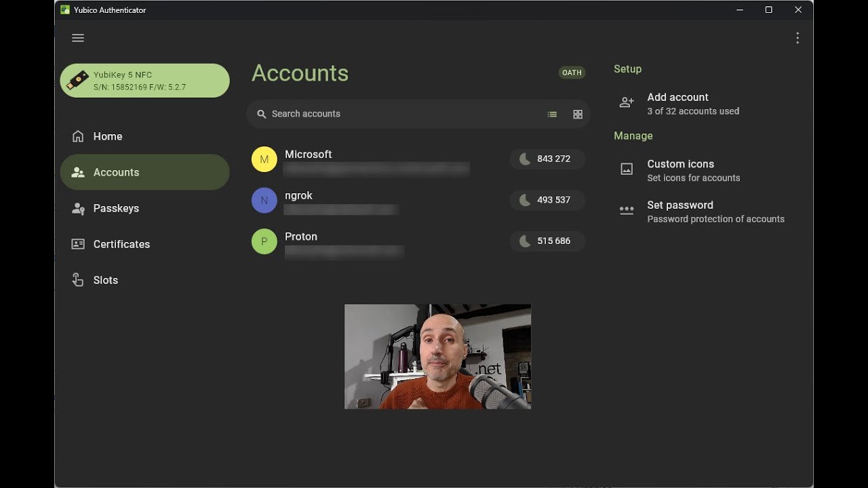Screen dimensions: 868x488
Task: Copy Microsoft code 843 272
Action: (x=547, y=159)
